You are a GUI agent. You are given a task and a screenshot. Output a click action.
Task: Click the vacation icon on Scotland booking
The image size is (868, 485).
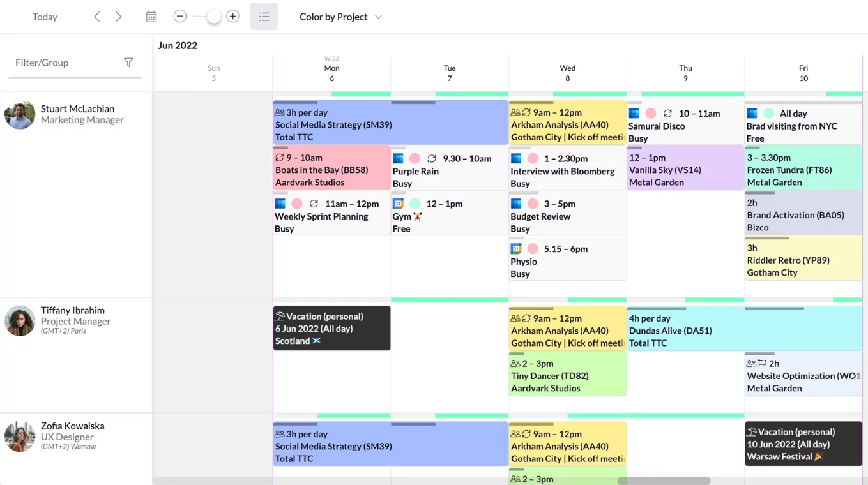click(x=280, y=316)
